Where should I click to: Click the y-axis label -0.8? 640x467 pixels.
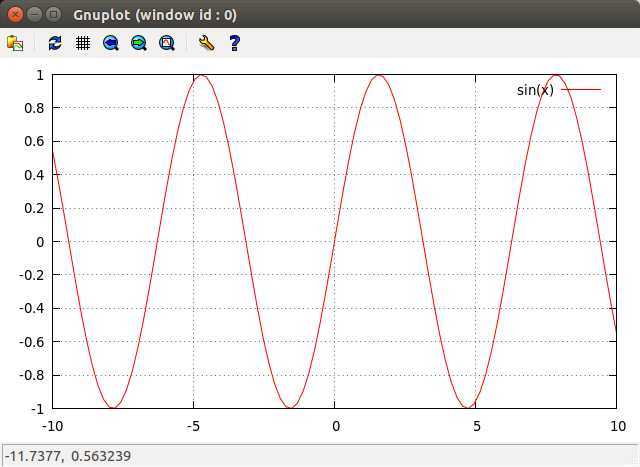click(x=31, y=375)
